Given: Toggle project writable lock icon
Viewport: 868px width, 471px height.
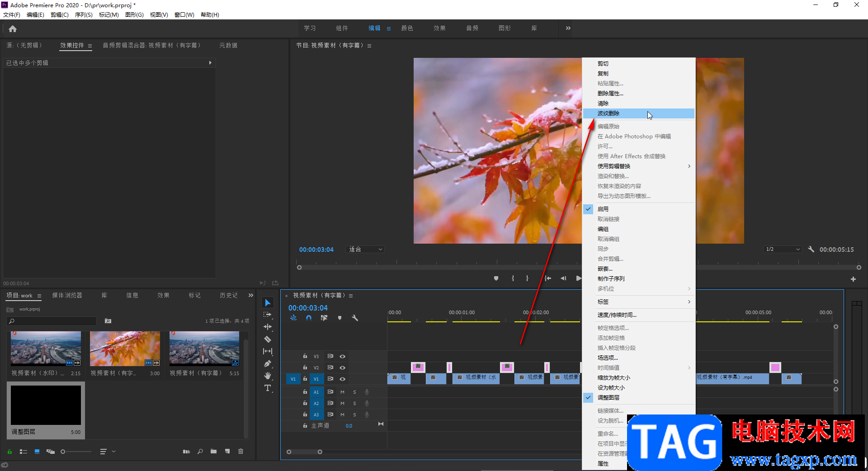Looking at the screenshot, I should [x=9, y=451].
